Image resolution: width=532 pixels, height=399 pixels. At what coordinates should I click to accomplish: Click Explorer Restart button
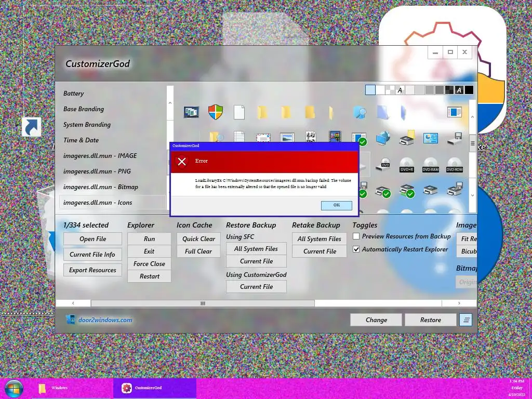(x=149, y=276)
